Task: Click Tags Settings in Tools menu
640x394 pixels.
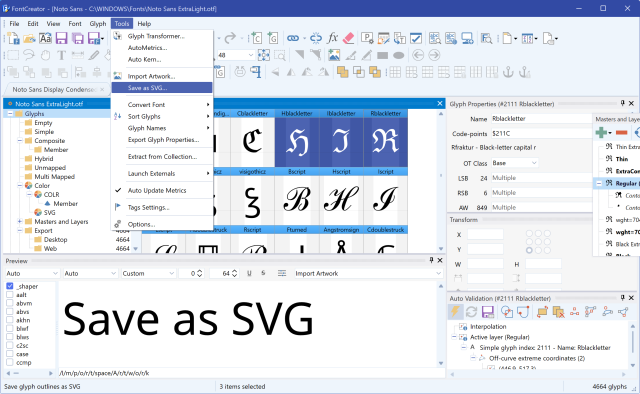Action: click(x=162, y=207)
